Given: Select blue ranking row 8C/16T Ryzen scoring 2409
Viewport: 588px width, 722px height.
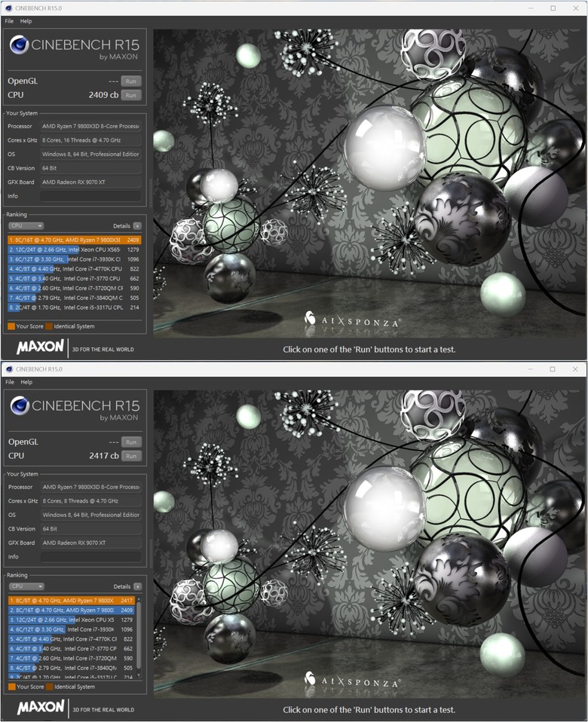Looking at the screenshot, I should [72, 610].
